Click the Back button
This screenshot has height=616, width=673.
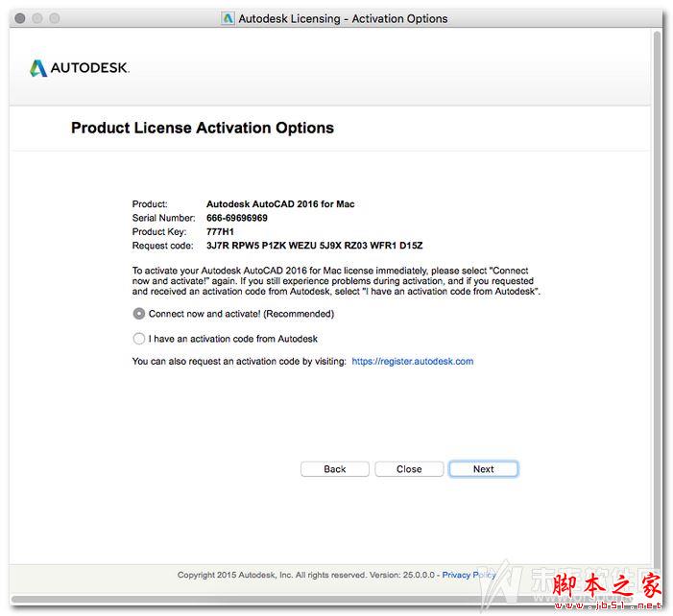pyautogui.click(x=335, y=469)
